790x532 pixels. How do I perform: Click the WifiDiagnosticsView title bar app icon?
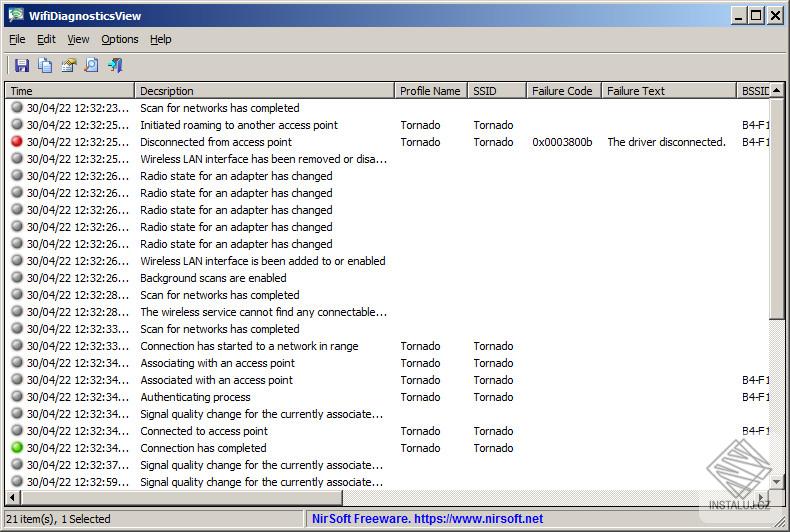coord(15,15)
